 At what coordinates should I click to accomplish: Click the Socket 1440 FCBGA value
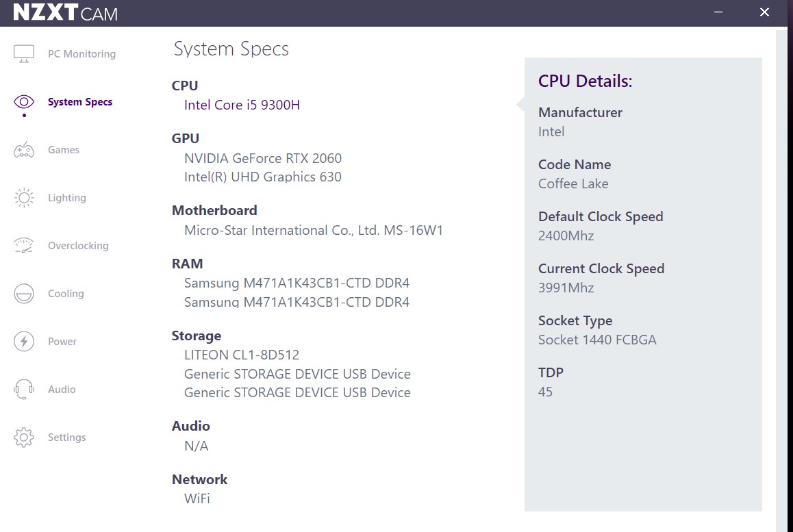coord(597,340)
